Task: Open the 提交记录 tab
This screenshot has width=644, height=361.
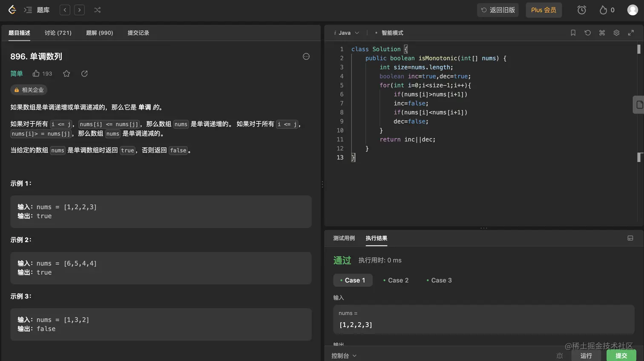Action: 138,33
